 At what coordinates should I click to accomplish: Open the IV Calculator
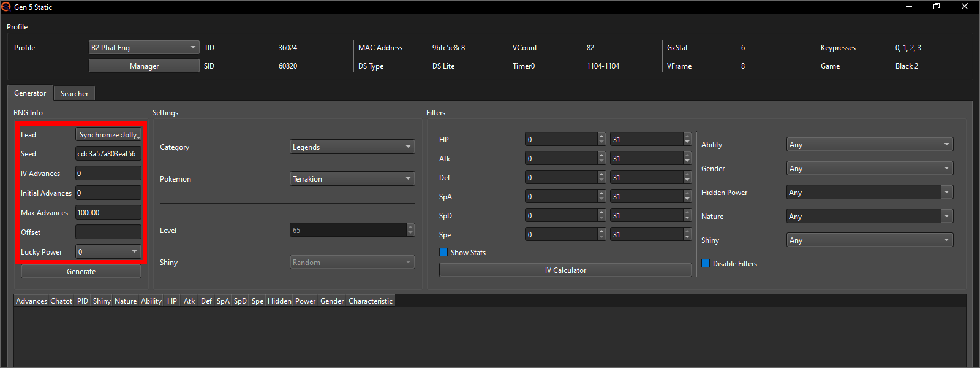[565, 270]
